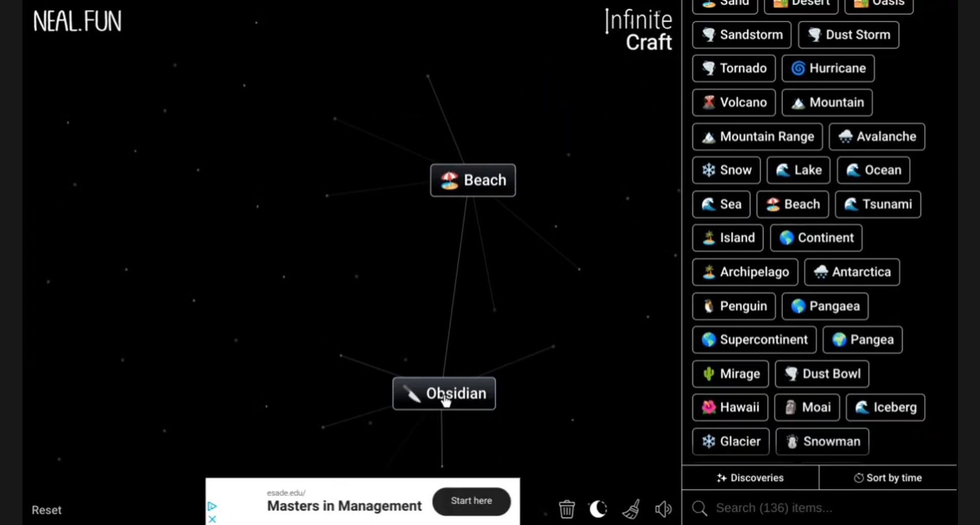980x525 pixels.
Task: Pick the Archipelago item
Action: [x=745, y=272]
